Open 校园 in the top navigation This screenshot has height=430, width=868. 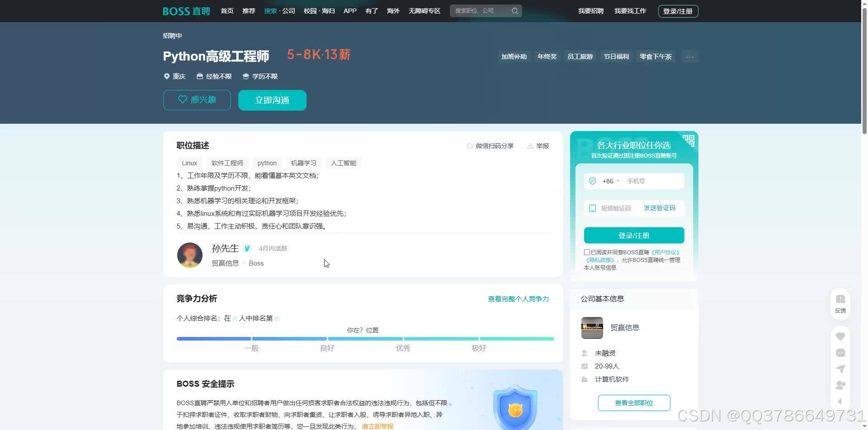pyautogui.click(x=310, y=11)
